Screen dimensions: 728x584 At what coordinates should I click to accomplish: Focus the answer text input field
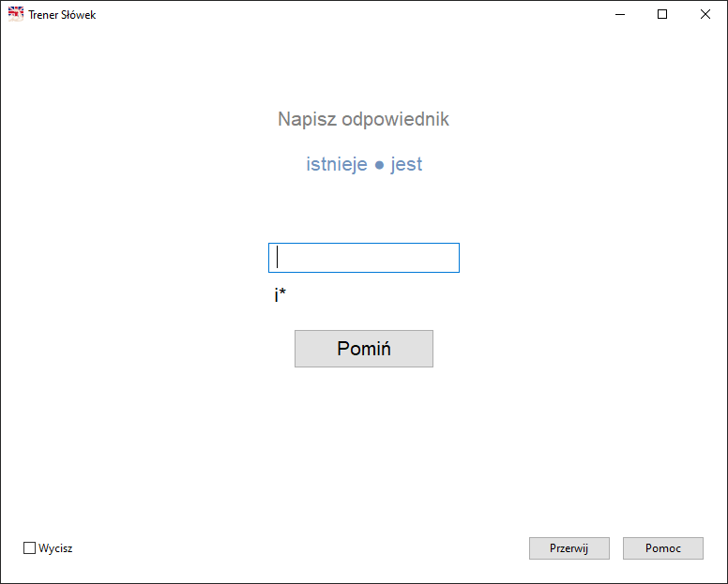pos(363,258)
